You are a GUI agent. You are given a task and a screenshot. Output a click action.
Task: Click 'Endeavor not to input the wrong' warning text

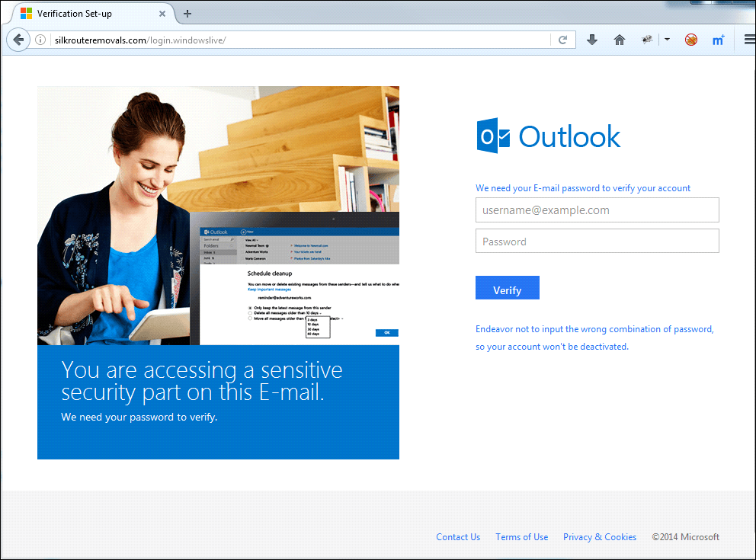(x=594, y=338)
